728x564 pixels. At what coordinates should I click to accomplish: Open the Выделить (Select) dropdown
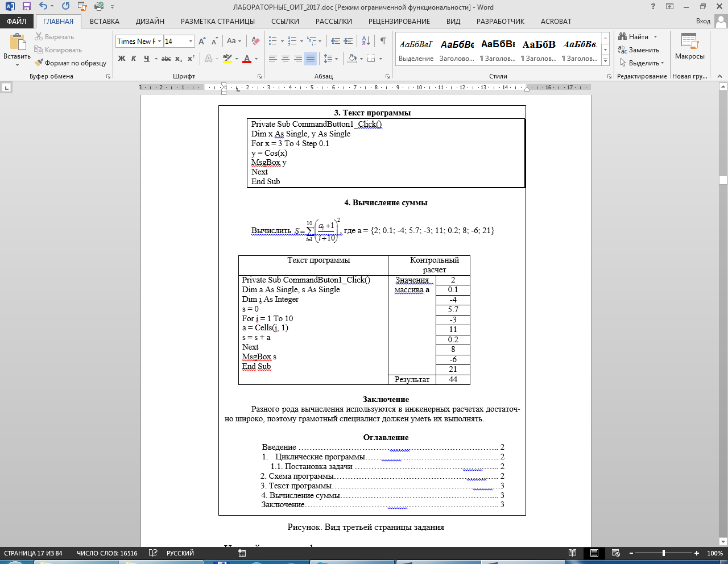pyautogui.click(x=642, y=63)
